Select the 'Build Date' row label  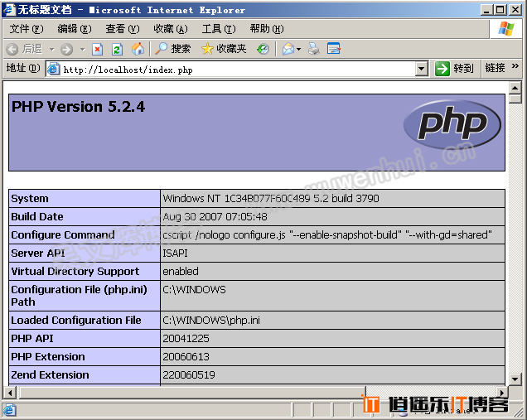point(37,217)
